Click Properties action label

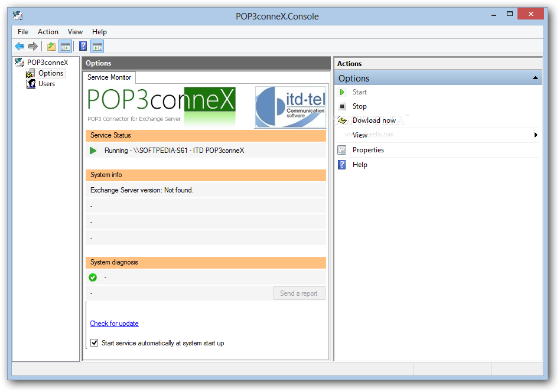[368, 150]
